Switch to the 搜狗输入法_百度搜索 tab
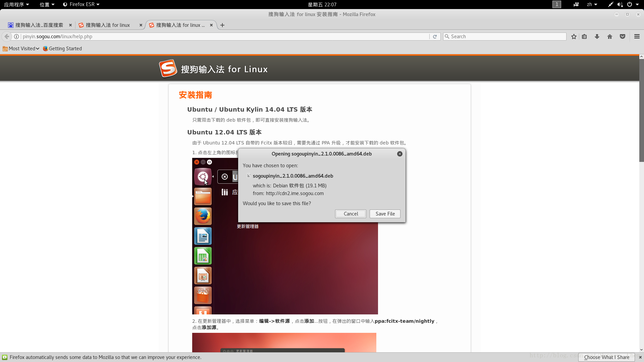The image size is (644, 362). (x=39, y=25)
